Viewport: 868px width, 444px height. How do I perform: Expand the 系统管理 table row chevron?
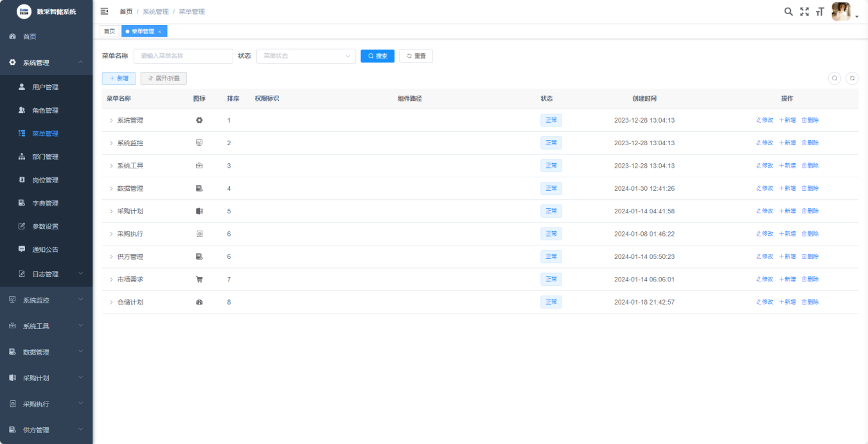(111, 120)
